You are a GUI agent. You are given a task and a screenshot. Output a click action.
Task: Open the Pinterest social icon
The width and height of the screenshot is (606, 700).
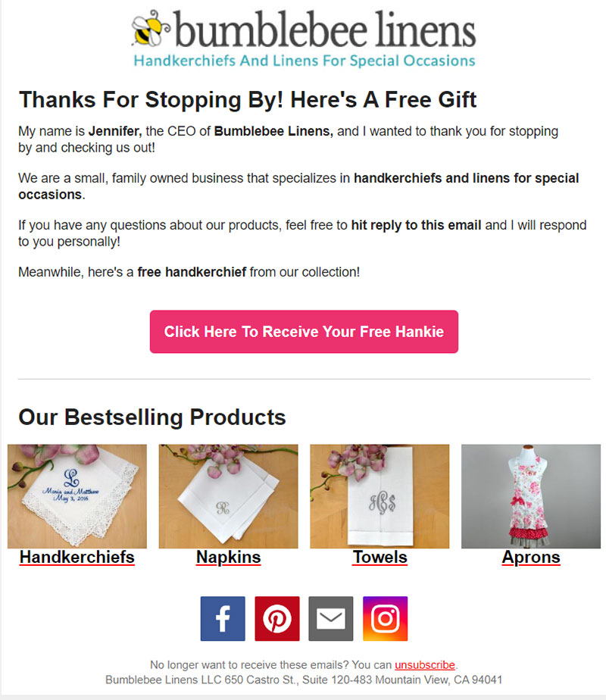277,618
